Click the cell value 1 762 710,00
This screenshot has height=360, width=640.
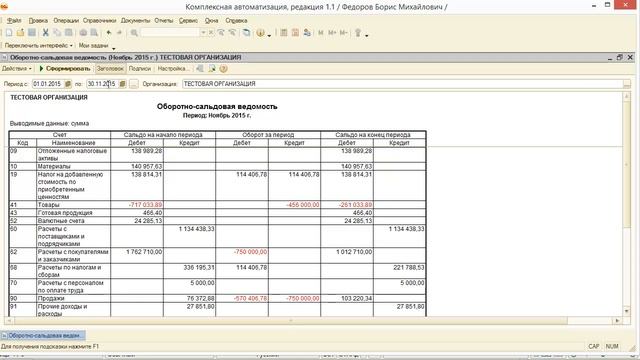coord(144,252)
